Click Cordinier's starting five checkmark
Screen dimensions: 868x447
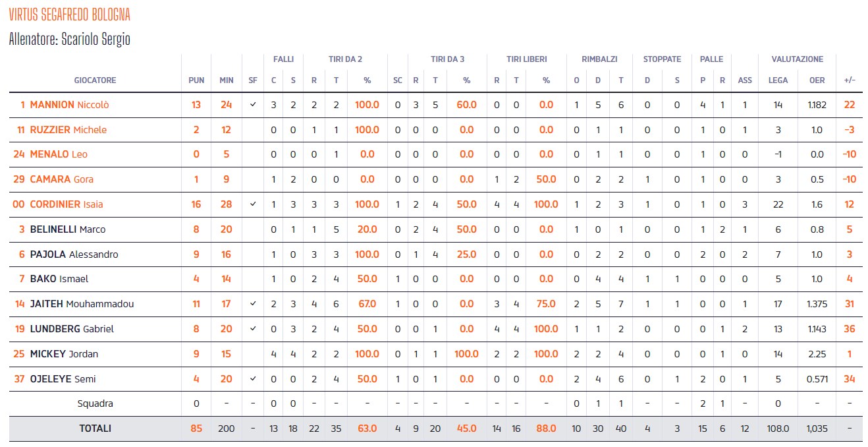click(253, 204)
